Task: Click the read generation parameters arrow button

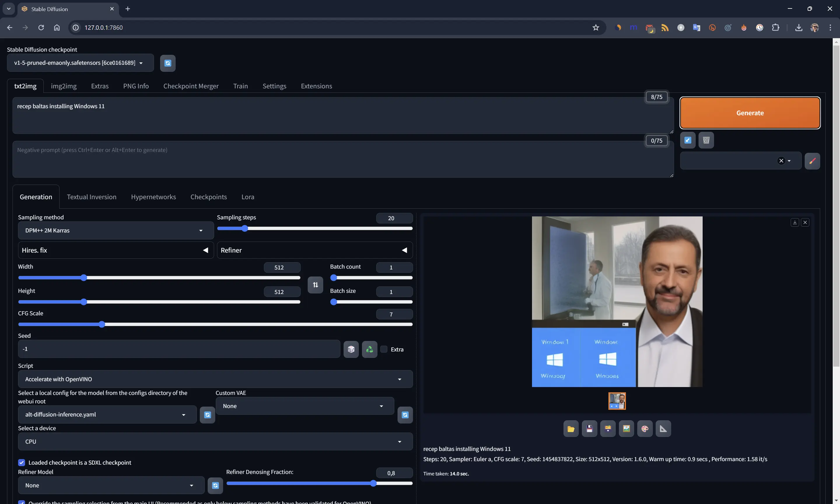Action: click(687, 140)
